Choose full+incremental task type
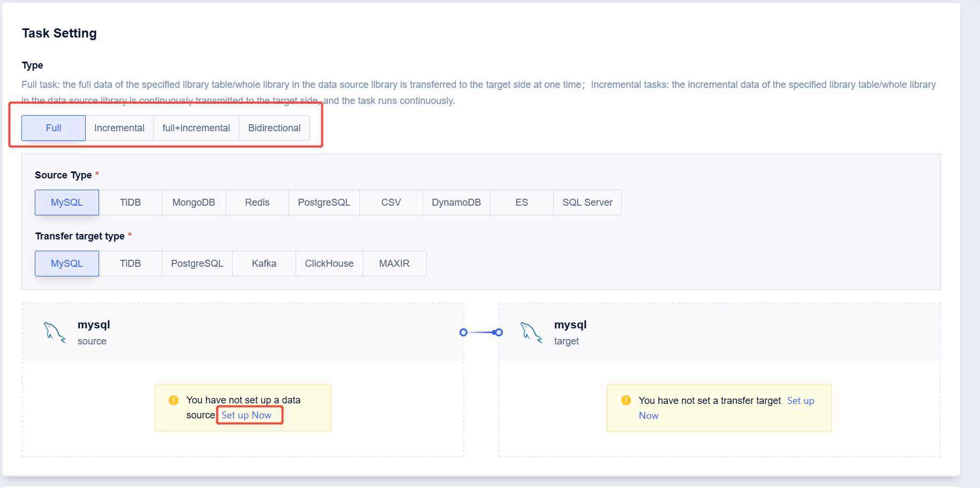 pos(197,128)
